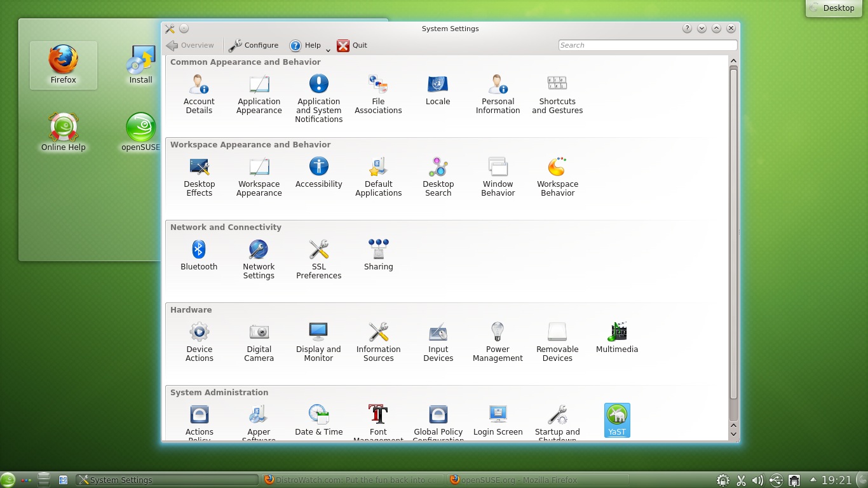The width and height of the screenshot is (868, 488).
Task: Open Digital Camera settings
Action: tap(259, 342)
